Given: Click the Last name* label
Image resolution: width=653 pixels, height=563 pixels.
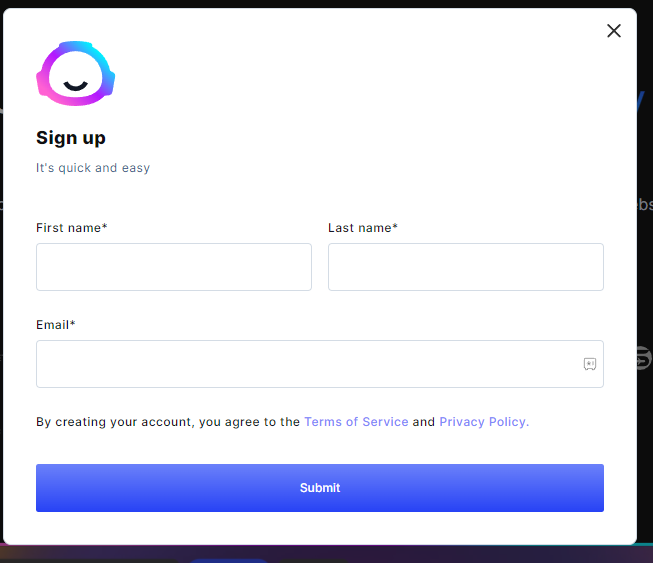Looking at the screenshot, I should click(x=363, y=228).
